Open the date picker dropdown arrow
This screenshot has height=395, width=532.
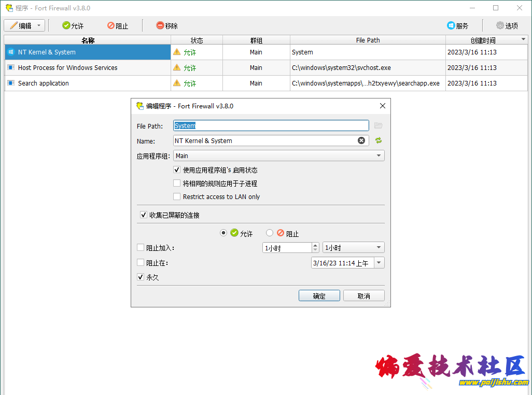click(379, 263)
